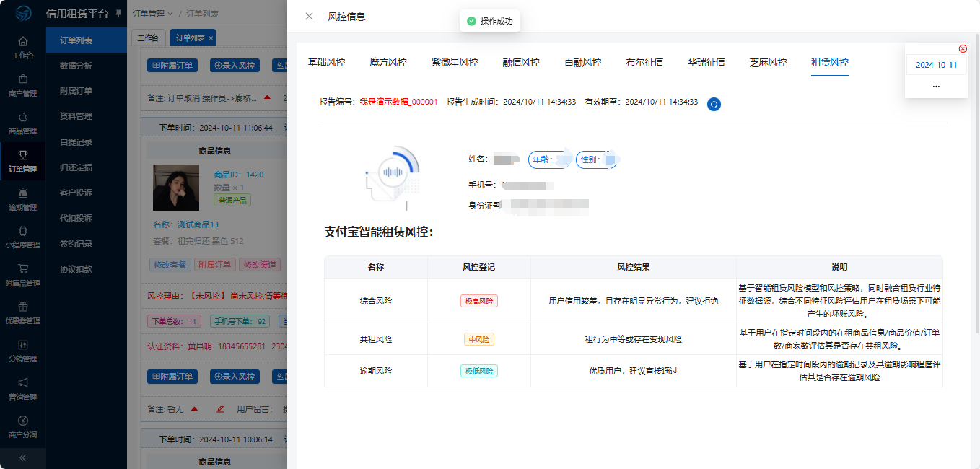Open 逾期管理 in the left sidebar
Screen dimensions: 980x469
coord(22,199)
